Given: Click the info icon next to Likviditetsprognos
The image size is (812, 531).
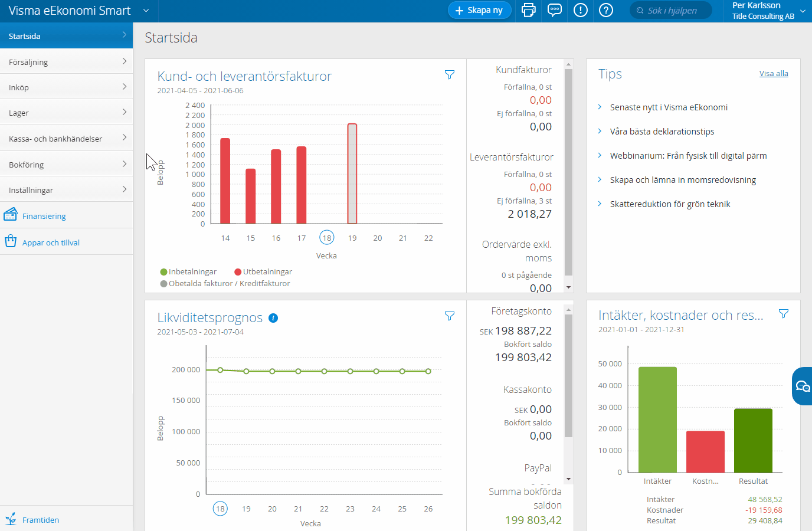Looking at the screenshot, I should click(273, 317).
